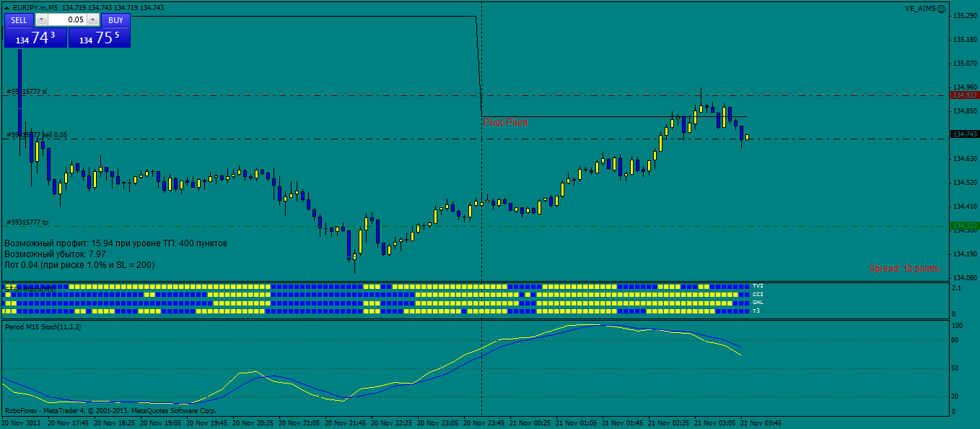Select the Лот 0.04 risk text line
Image resolution: width=980 pixels, height=429 pixels.
click(79, 265)
